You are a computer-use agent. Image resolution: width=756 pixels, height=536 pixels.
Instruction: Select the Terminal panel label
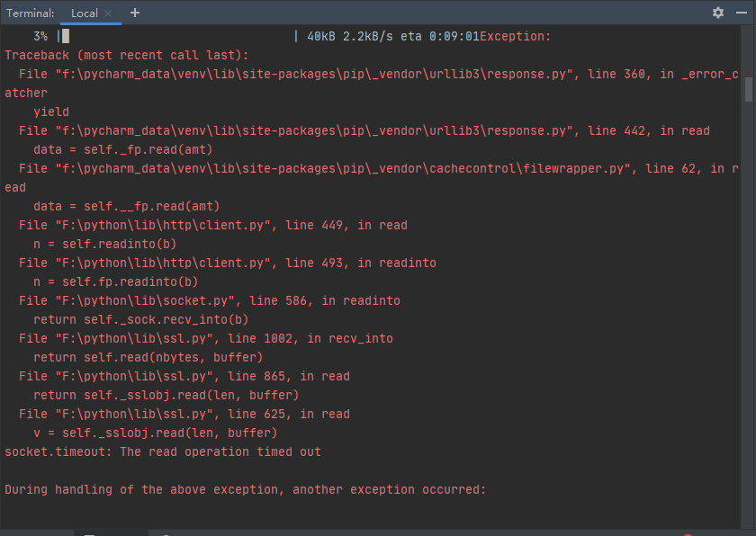click(30, 13)
